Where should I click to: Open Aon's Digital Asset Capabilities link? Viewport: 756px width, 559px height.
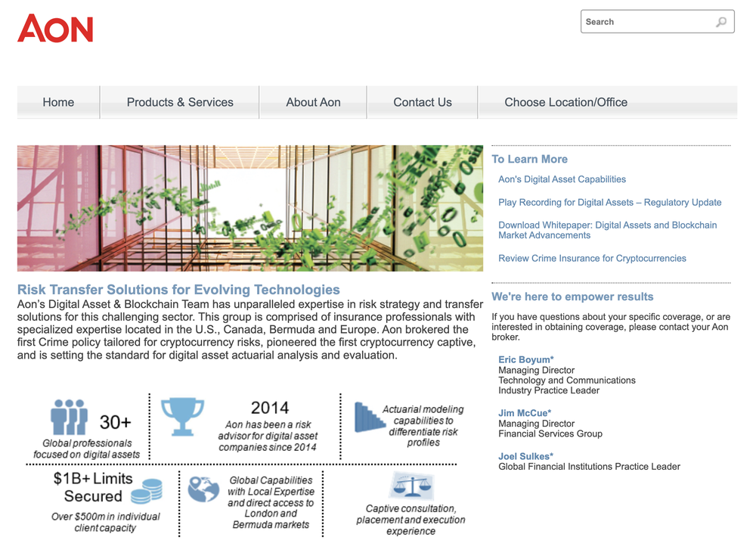click(562, 179)
